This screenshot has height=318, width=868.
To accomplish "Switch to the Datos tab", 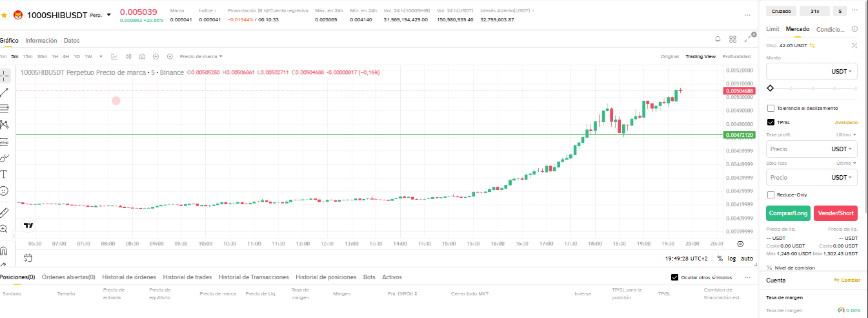I will (72, 40).
